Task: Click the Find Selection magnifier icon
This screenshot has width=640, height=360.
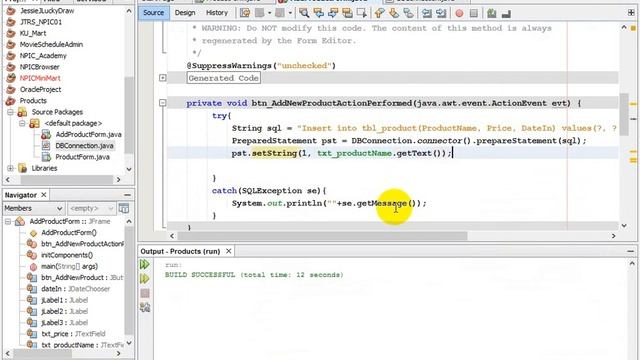Action: tap(304, 13)
